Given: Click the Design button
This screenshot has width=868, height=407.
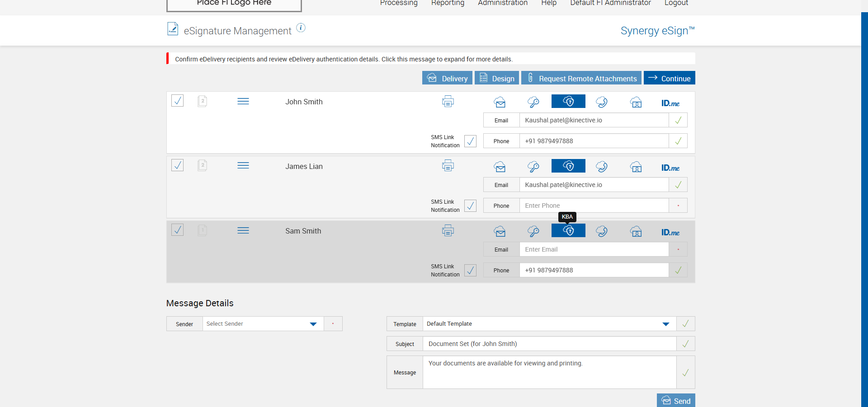Looking at the screenshot, I should pos(497,78).
